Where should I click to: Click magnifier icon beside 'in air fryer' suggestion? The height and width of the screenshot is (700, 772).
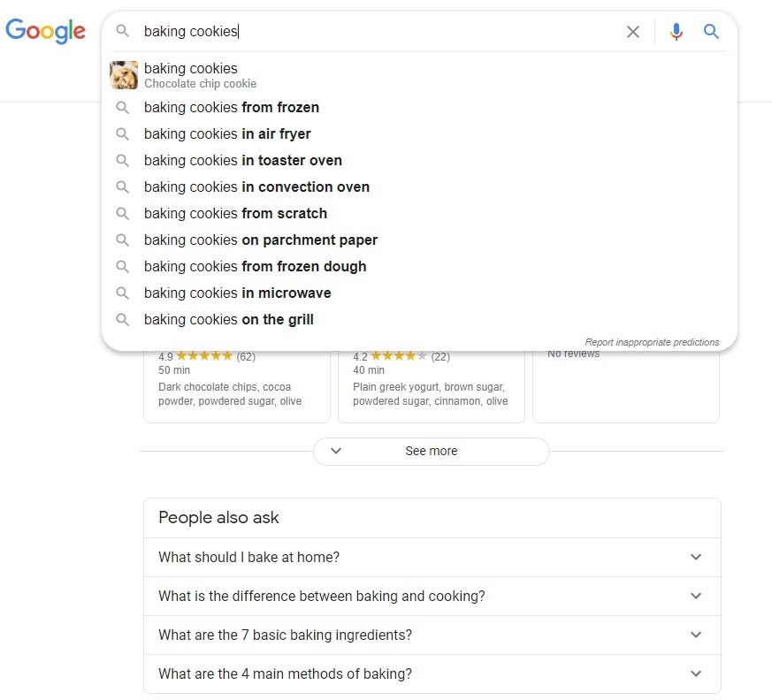pos(123,134)
